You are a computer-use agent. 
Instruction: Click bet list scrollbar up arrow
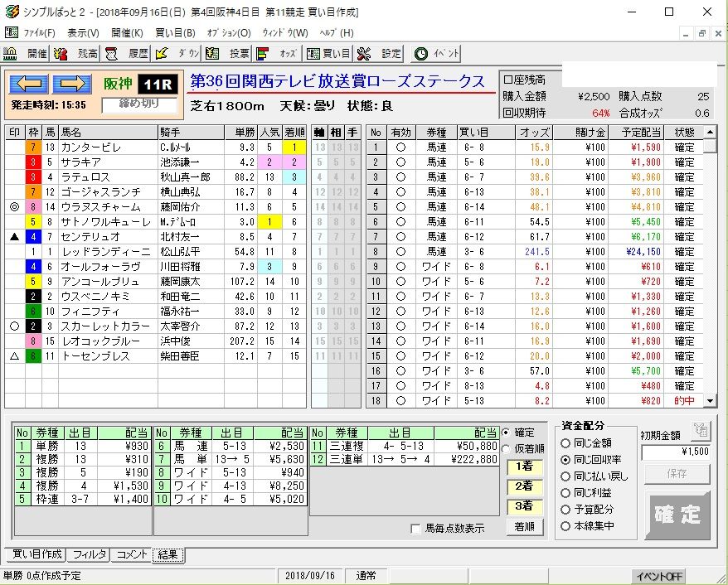tap(710, 133)
